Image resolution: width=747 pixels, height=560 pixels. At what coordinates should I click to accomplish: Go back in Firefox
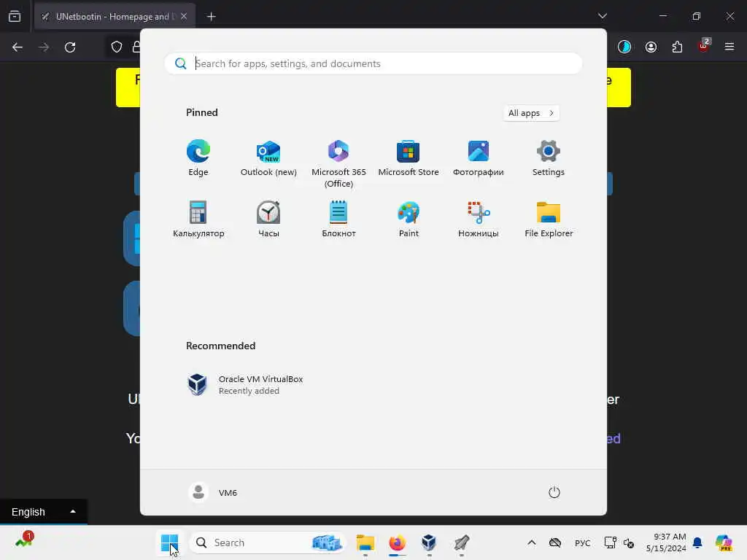(18, 47)
